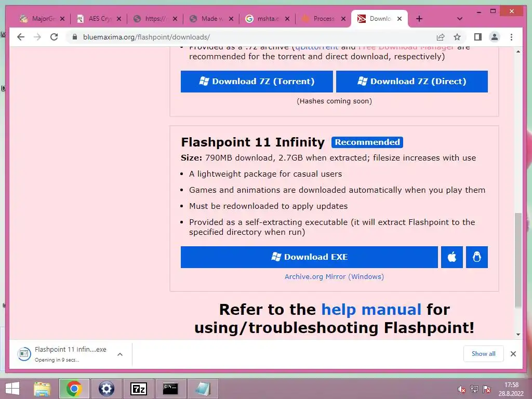Screen dimensions: 532x399
Task: Open the settings gear taskbar app
Action: (106, 389)
